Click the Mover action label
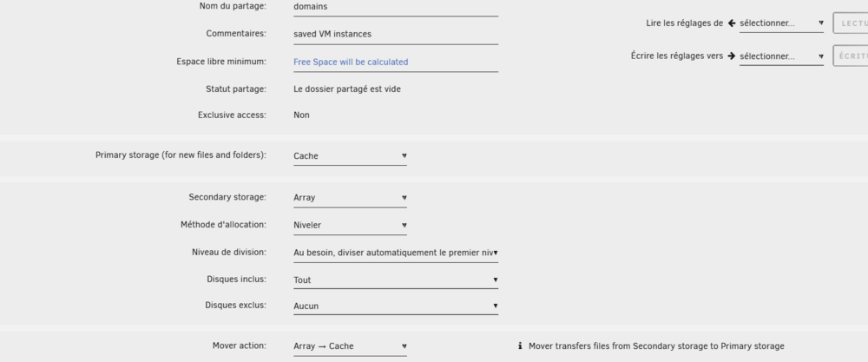 [x=240, y=346]
